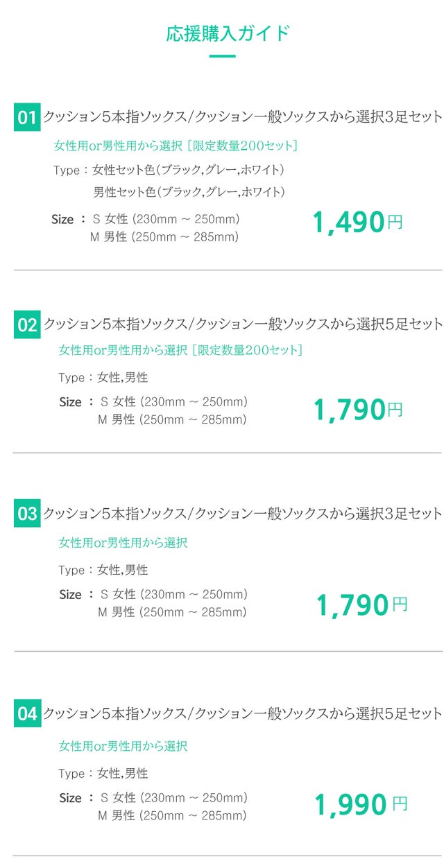Open option 02 five-pair set title
The image size is (444, 868).
(243, 324)
